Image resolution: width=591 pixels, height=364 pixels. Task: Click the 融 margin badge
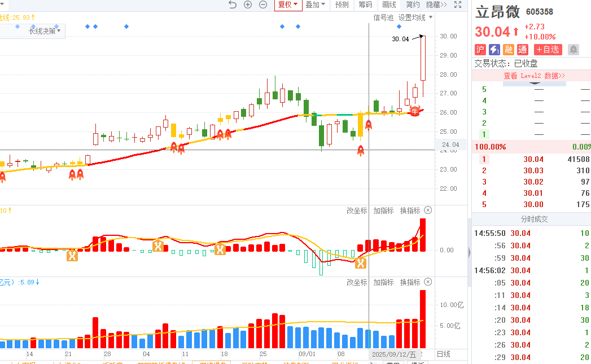[x=509, y=49]
